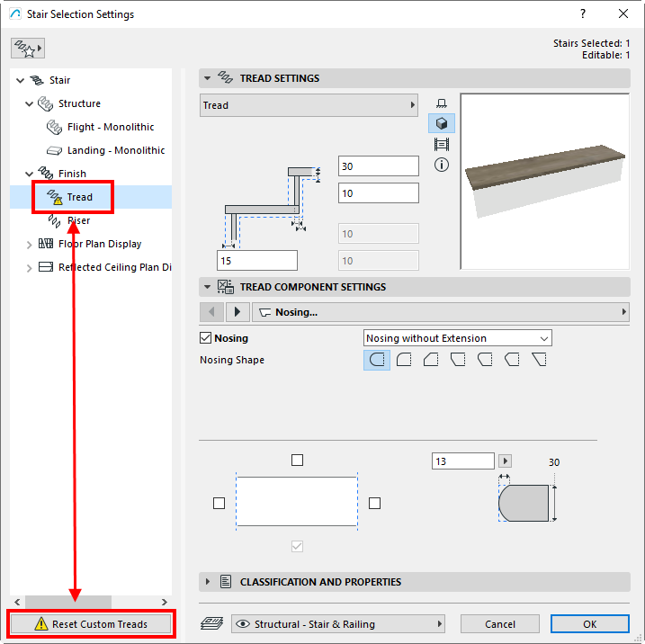Choose the bottom-rounded nosing shape
Image resolution: width=645 pixels, height=644 pixels.
pos(485,360)
